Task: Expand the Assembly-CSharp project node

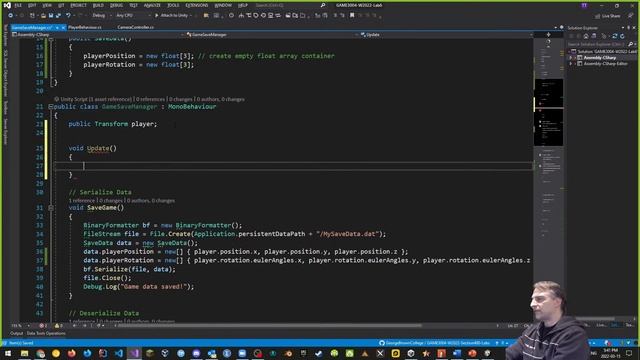Action: [571, 58]
